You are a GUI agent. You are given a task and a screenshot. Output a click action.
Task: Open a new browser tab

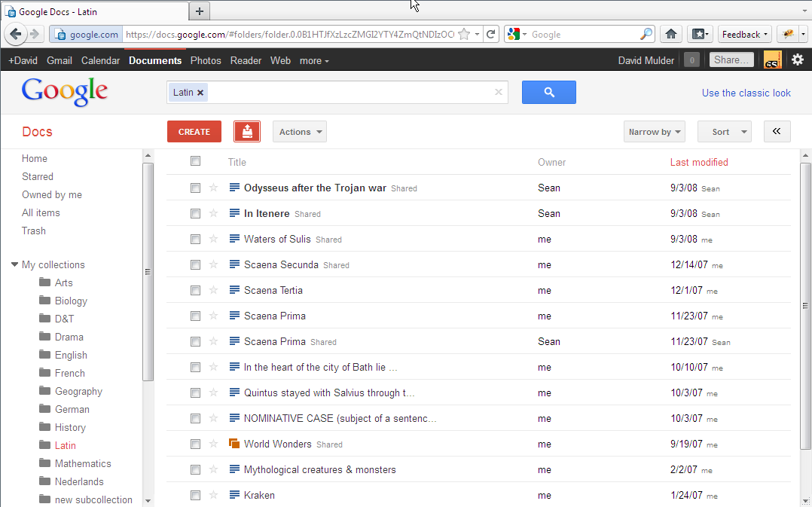point(200,11)
